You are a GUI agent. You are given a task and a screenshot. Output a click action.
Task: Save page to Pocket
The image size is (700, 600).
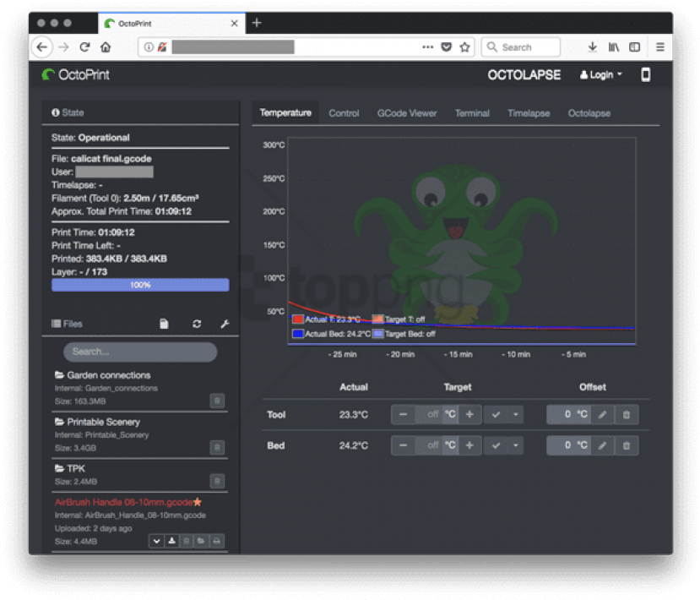pyautogui.click(x=446, y=47)
